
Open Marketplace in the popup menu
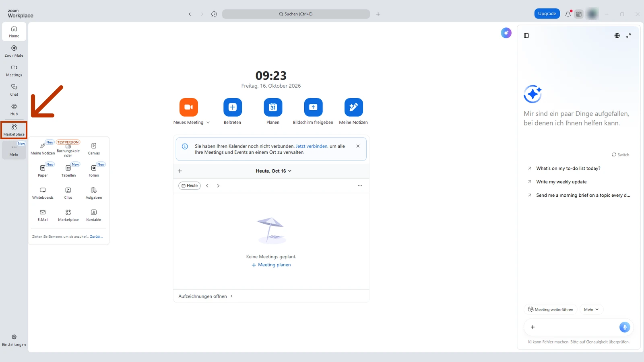(x=68, y=215)
